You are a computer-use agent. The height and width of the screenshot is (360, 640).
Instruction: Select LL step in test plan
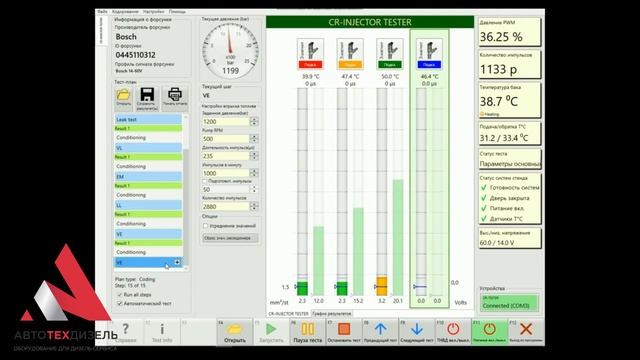click(x=148, y=205)
